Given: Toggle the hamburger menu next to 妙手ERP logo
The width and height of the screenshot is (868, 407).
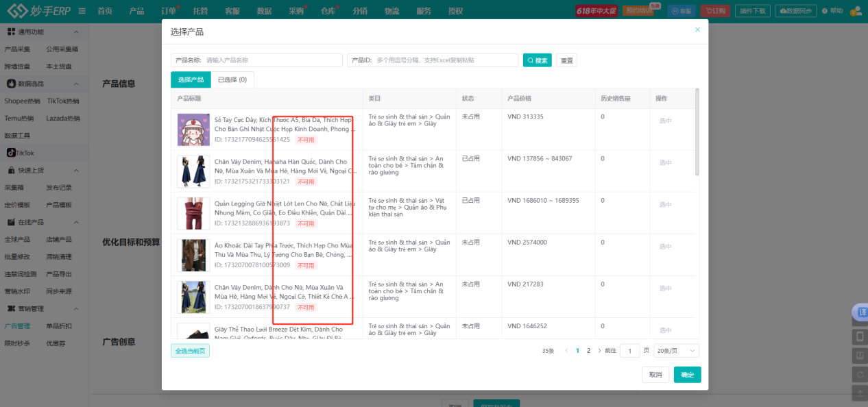Looking at the screenshot, I should click(x=82, y=11).
